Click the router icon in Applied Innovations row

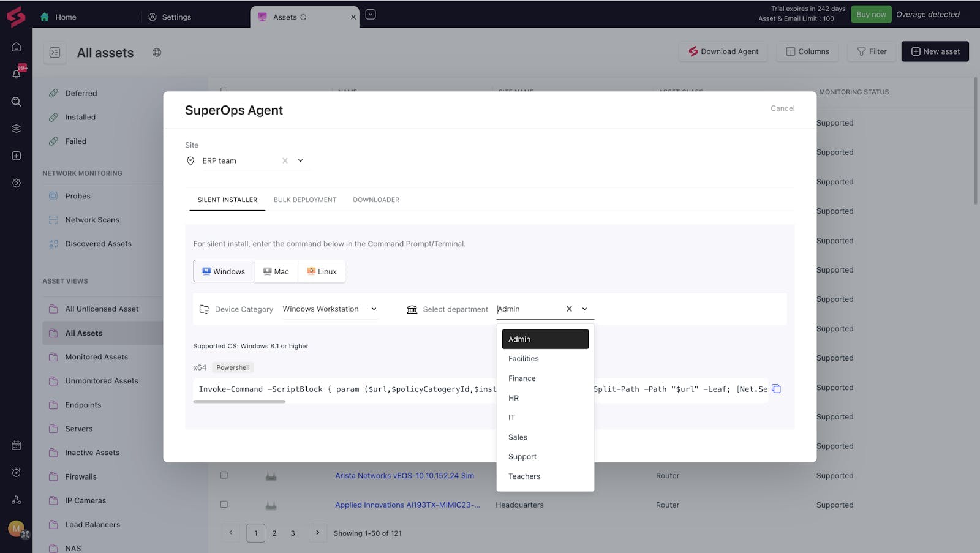coord(271,505)
